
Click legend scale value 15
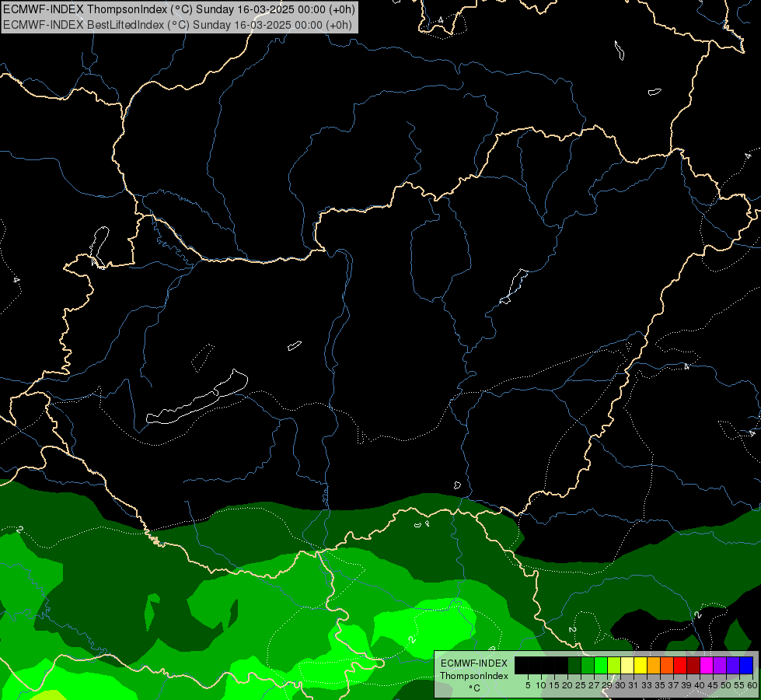tap(554, 685)
